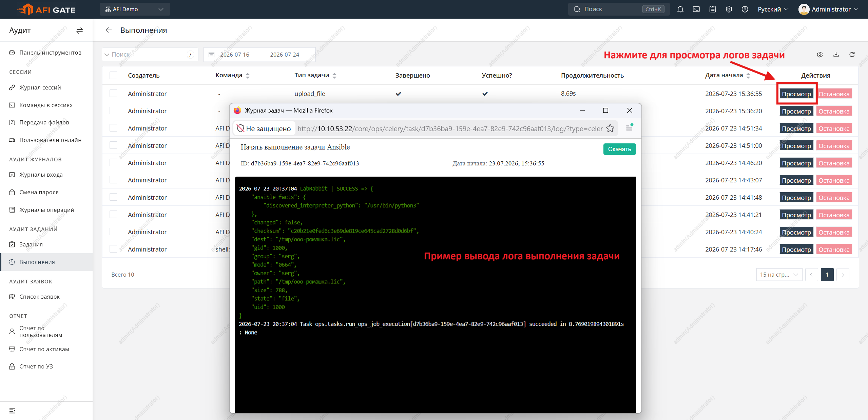Viewport: 868px width, 420px height.
Task: Open the AFI Demo organization dropdown
Action: (135, 9)
